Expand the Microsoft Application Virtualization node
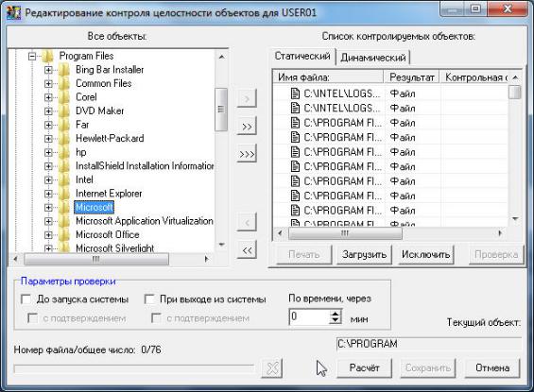This screenshot has height=392, width=534. coord(48,222)
